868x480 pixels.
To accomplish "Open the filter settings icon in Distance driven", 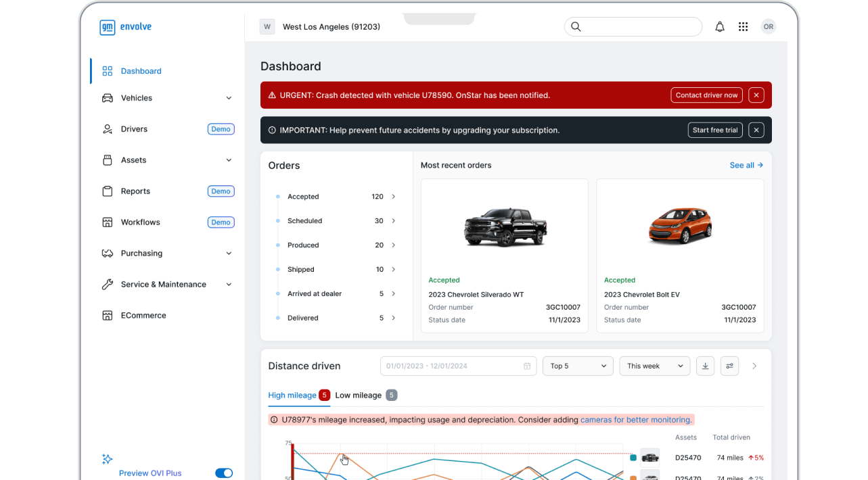I will click(729, 366).
